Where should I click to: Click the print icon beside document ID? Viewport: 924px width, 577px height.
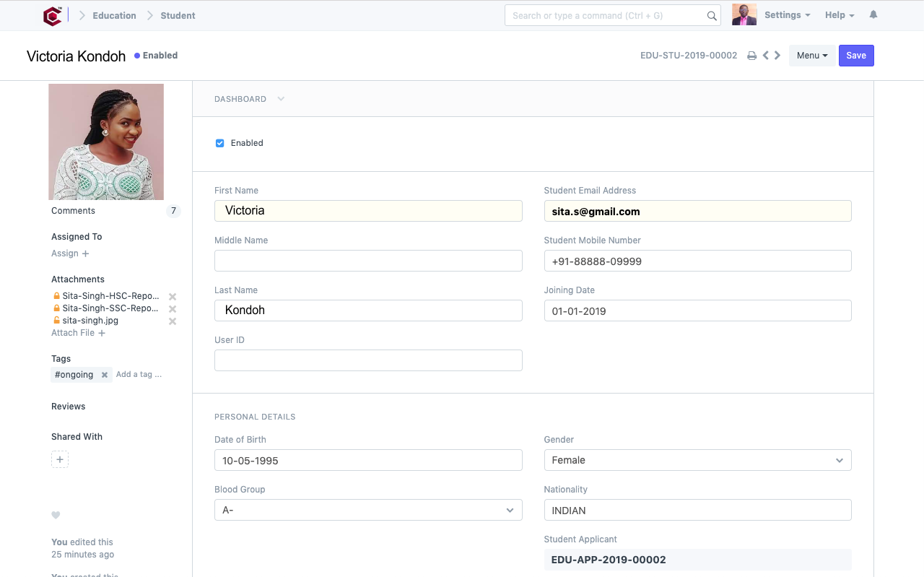(x=751, y=56)
